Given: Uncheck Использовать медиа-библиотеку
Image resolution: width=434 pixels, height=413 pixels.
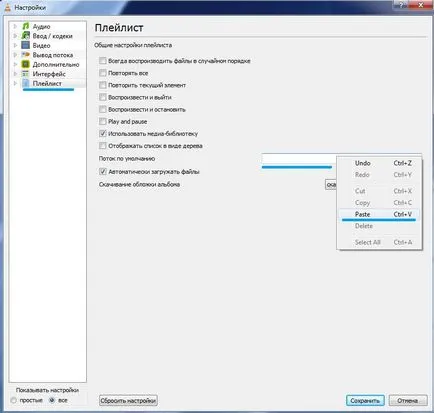Looking at the screenshot, I should [x=103, y=134].
